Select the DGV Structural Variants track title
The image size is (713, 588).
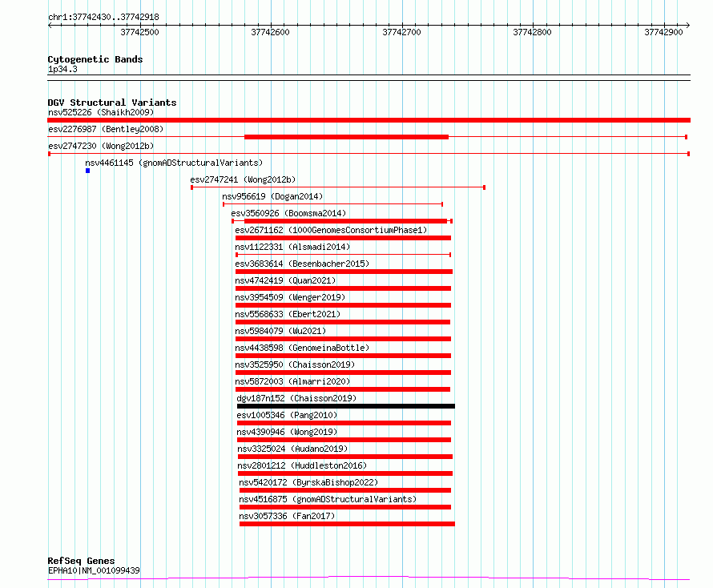point(112,103)
